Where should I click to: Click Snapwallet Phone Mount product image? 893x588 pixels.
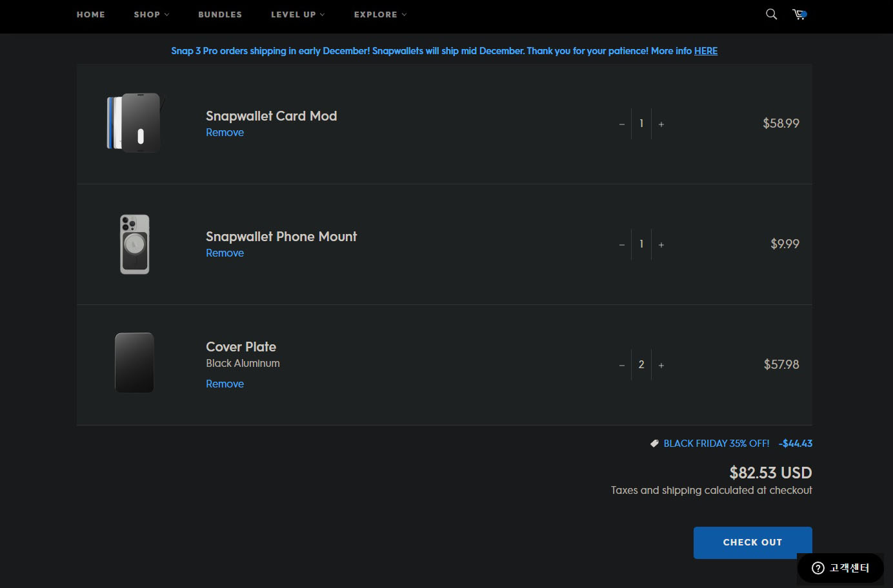[x=135, y=244]
